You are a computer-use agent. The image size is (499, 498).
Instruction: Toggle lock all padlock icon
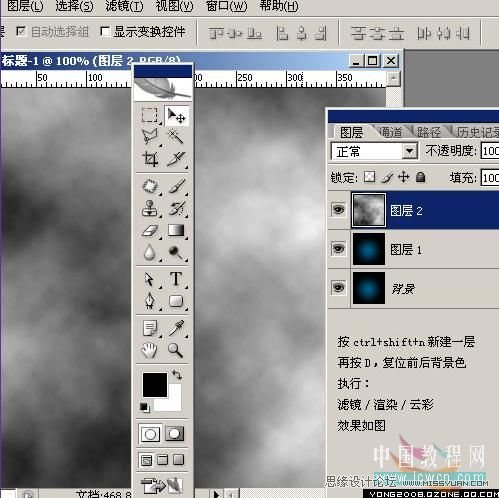421,177
